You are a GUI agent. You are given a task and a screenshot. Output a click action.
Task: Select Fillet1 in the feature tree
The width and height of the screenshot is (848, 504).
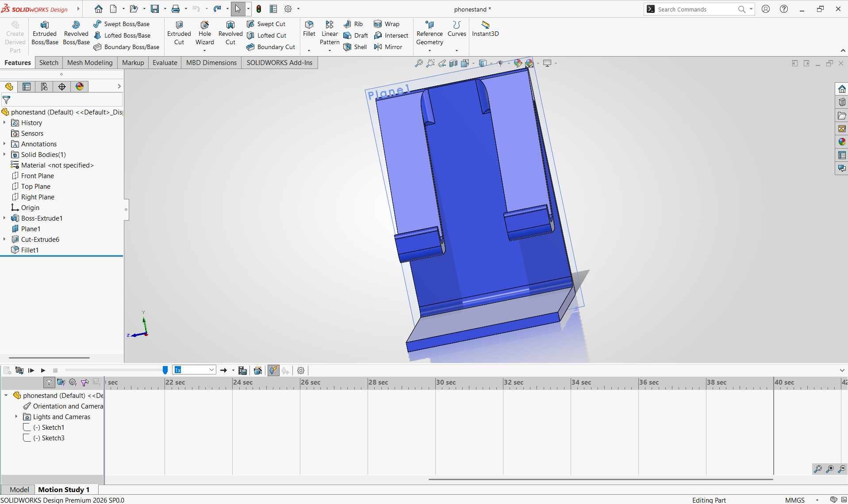[x=30, y=250]
